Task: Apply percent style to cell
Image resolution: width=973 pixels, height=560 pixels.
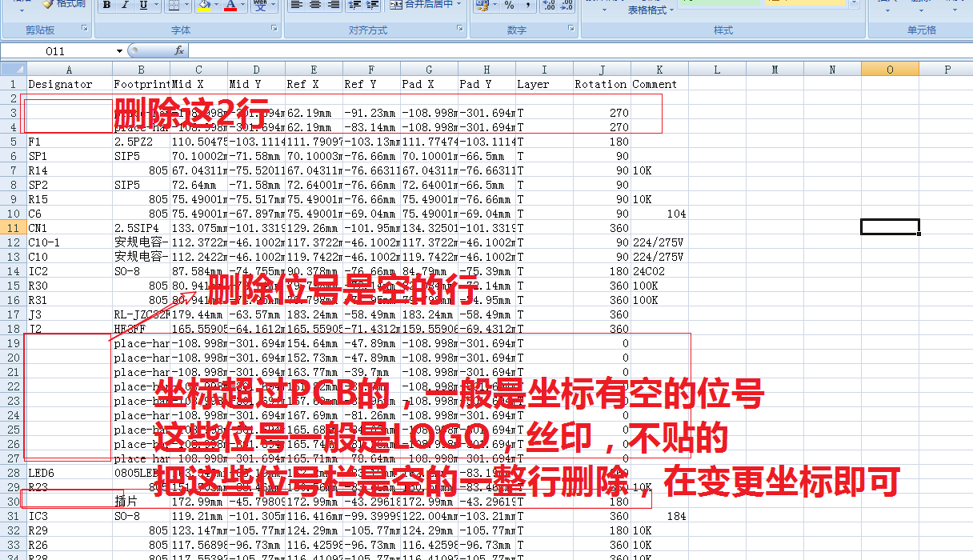Action: pos(509,5)
